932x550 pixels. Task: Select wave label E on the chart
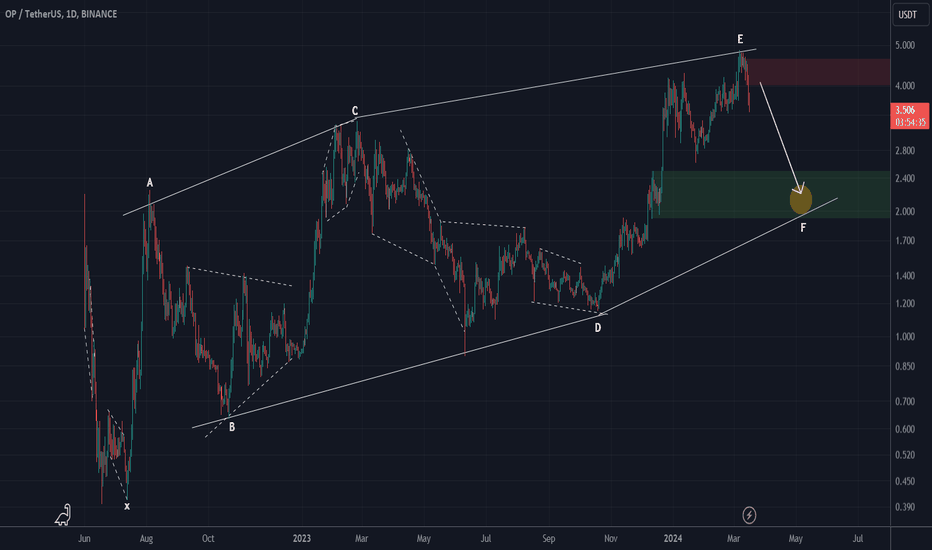(x=740, y=39)
